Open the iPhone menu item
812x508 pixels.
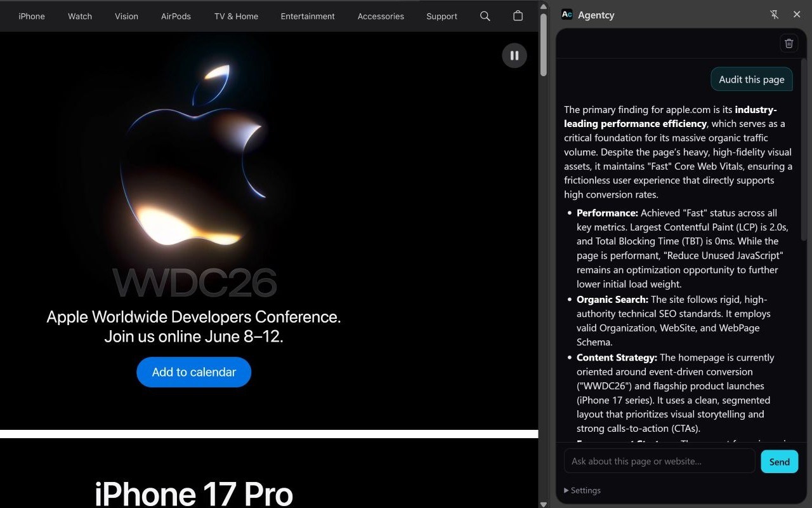point(32,16)
